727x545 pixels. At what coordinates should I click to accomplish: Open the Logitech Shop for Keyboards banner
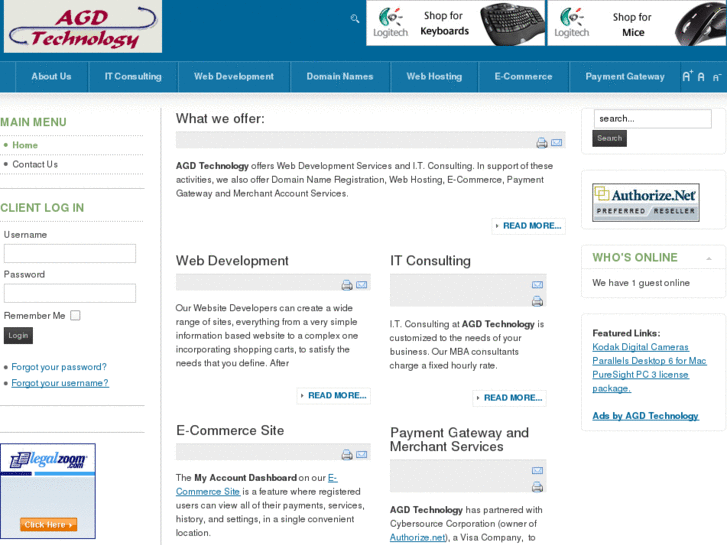[x=455, y=23]
